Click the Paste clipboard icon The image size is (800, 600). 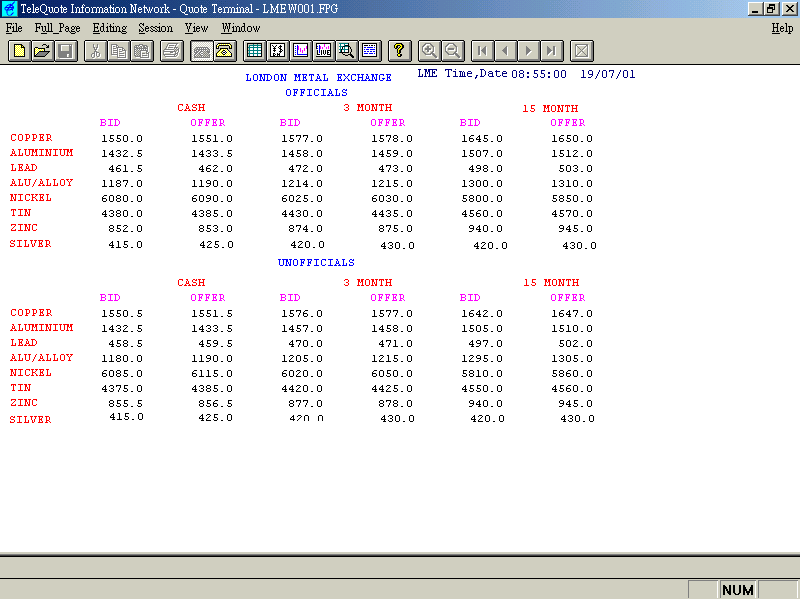tap(142, 51)
